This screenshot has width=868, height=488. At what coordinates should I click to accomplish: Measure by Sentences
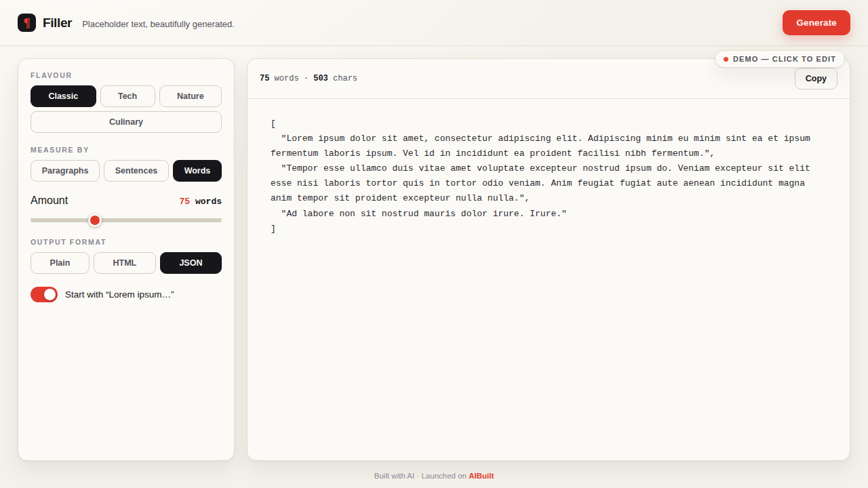point(136,171)
